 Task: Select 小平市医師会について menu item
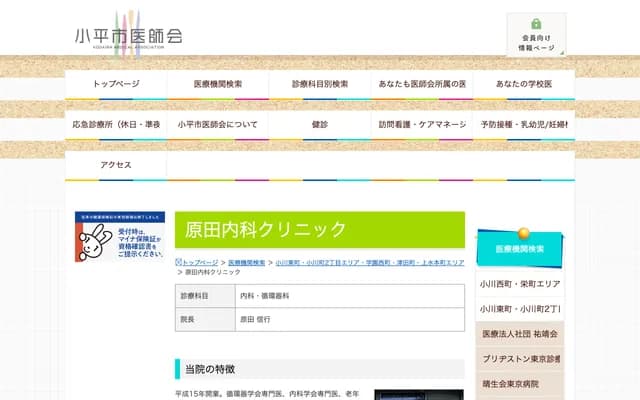218,125
